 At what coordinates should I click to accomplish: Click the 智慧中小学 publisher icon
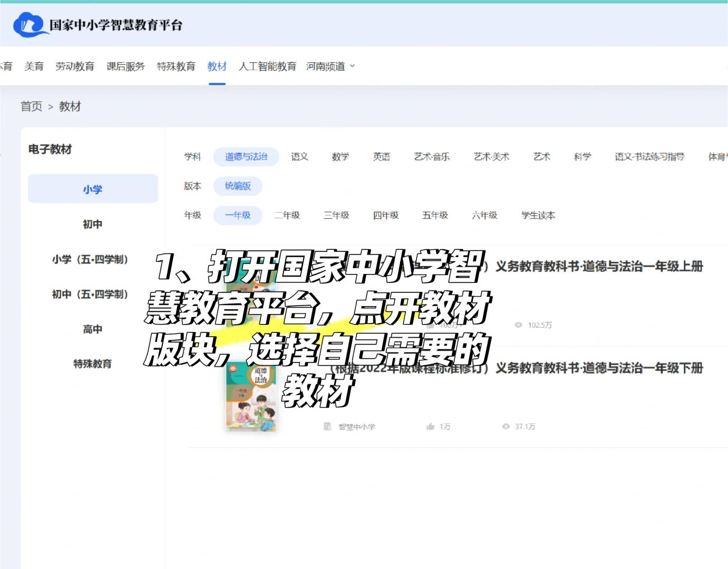(x=327, y=426)
